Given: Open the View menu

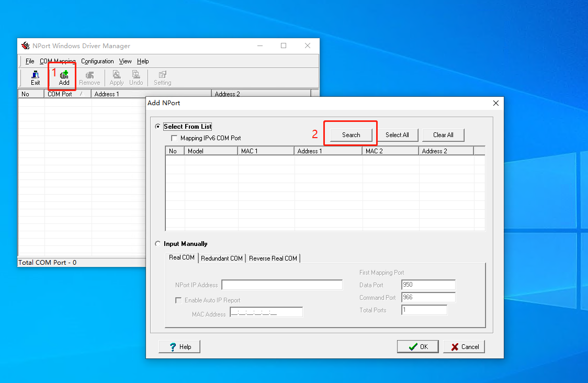Looking at the screenshot, I should click(x=125, y=61).
